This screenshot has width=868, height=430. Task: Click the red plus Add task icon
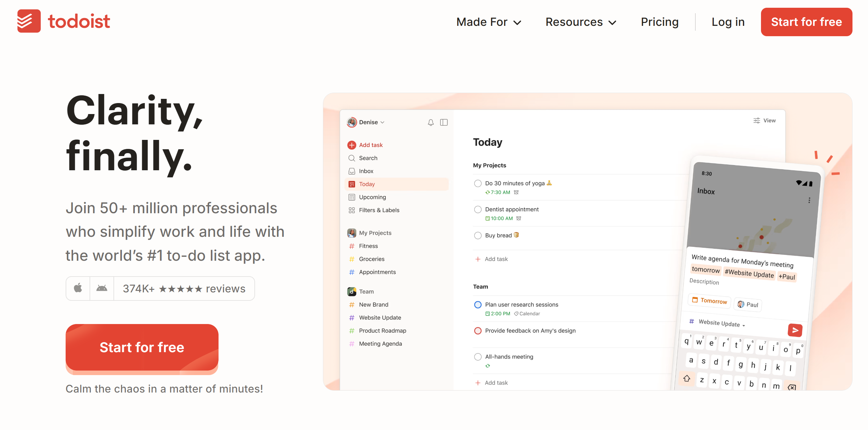click(351, 145)
